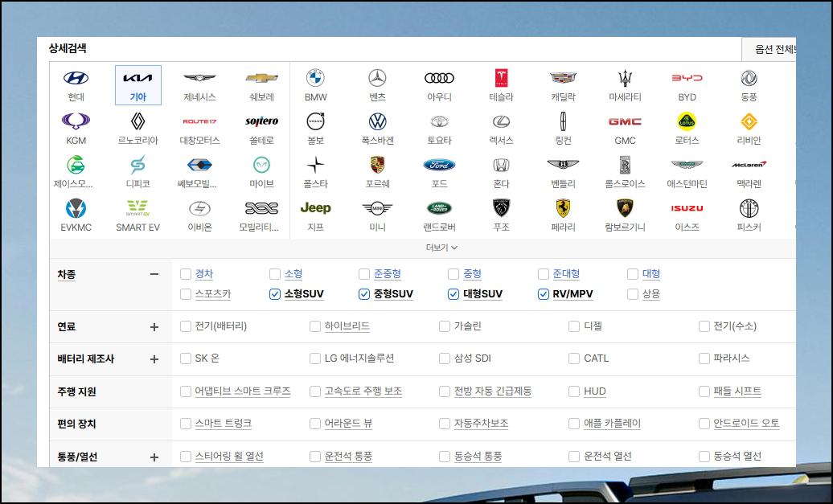Collapse the 차종 section minus icon

(154, 274)
